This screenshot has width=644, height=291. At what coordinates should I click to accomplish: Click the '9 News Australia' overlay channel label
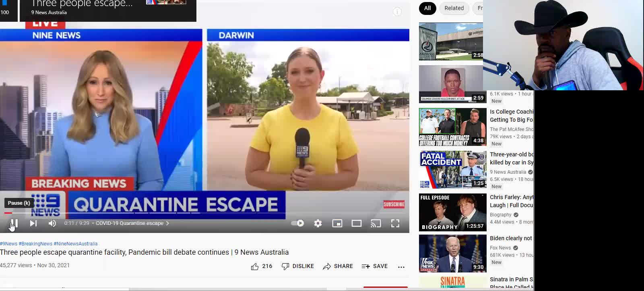click(x=49, y=12)
